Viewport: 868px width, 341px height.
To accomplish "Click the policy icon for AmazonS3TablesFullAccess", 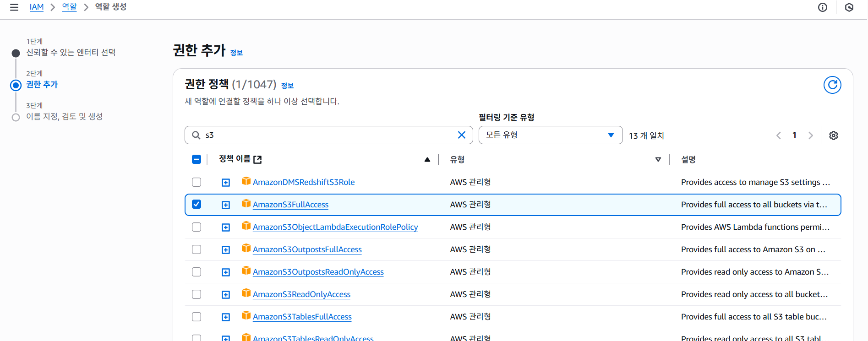I will pyautogui.click(x=246, y=315).
